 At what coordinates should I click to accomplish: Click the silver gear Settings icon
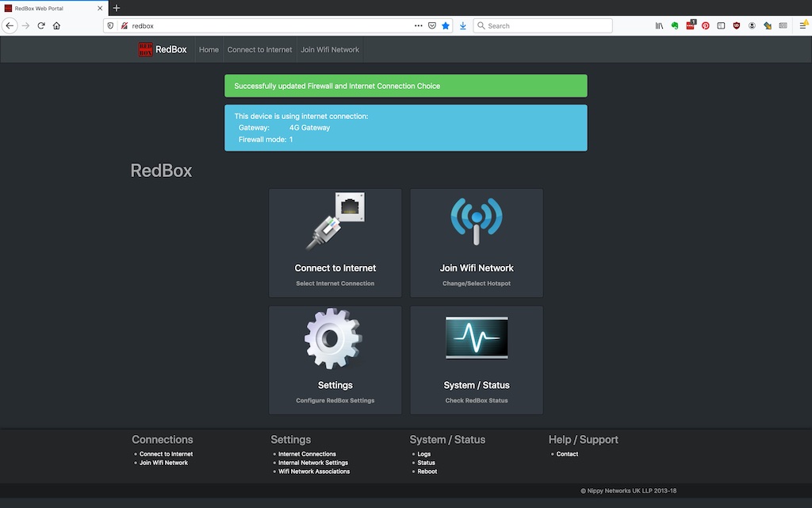click(334, 338)
